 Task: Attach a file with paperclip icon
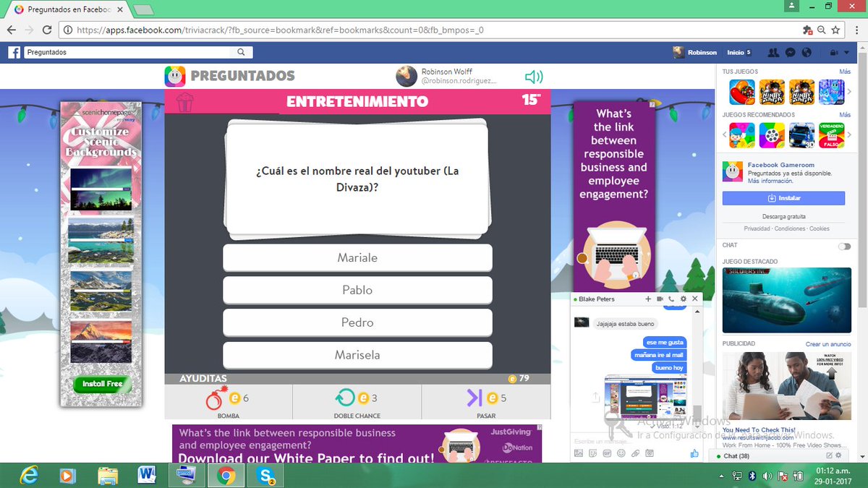point(635,453)
